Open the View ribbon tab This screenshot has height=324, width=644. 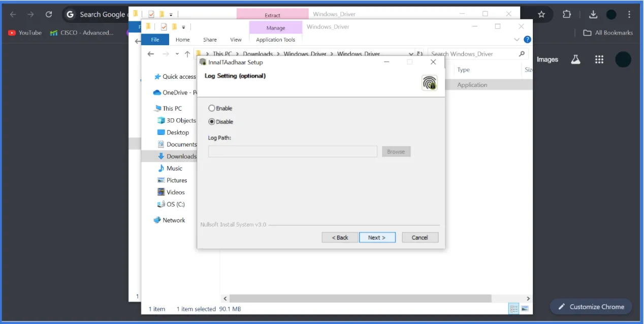click(236, 40)
